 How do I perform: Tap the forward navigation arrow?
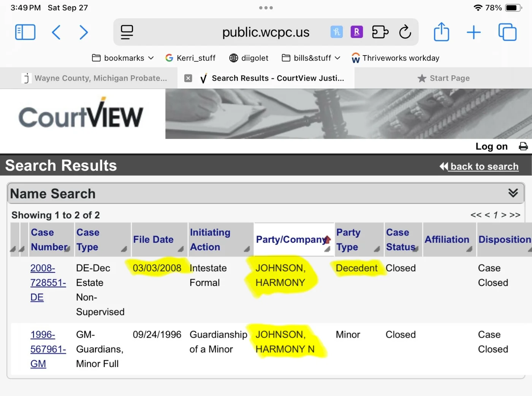coord(84,32)
